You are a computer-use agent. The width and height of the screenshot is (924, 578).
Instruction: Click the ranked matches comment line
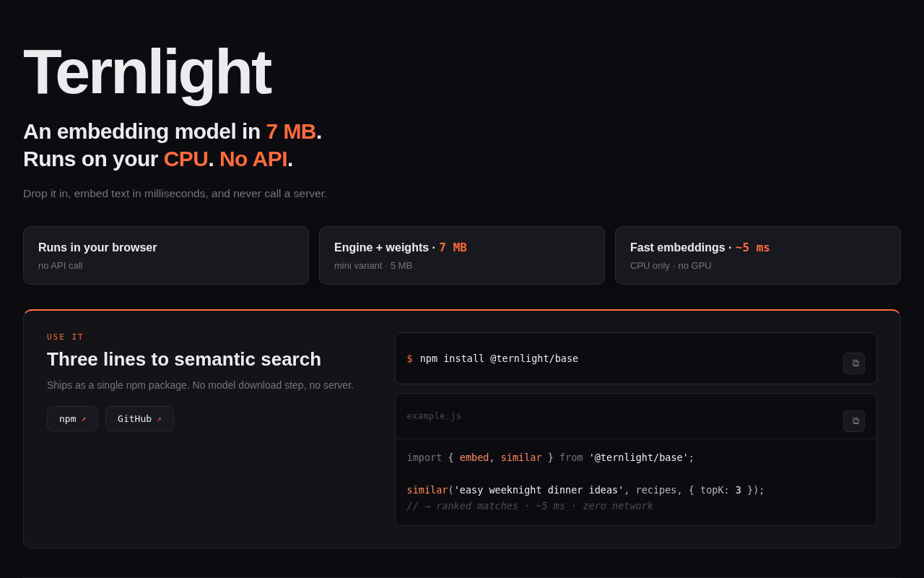pyautogui.click(x=530, y=506)
